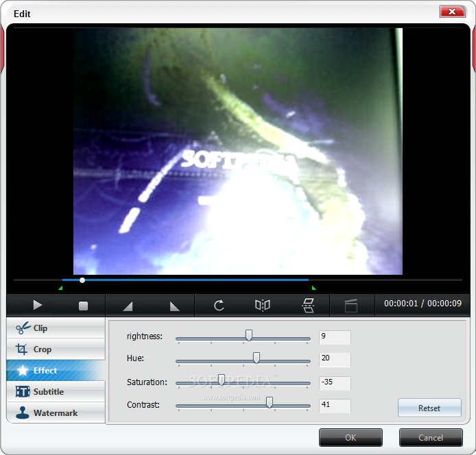Set clip end point marker icon
Image resolution: width=476 pixels, height=455 pixels.
[174, 306]
